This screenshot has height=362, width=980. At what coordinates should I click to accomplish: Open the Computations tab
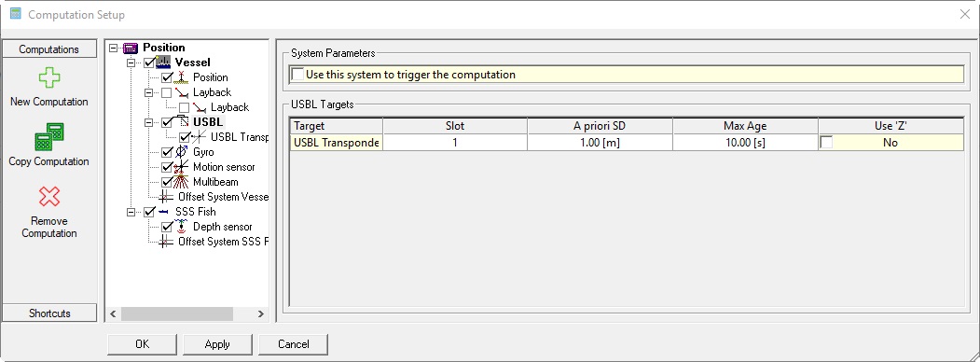(49, 49)
